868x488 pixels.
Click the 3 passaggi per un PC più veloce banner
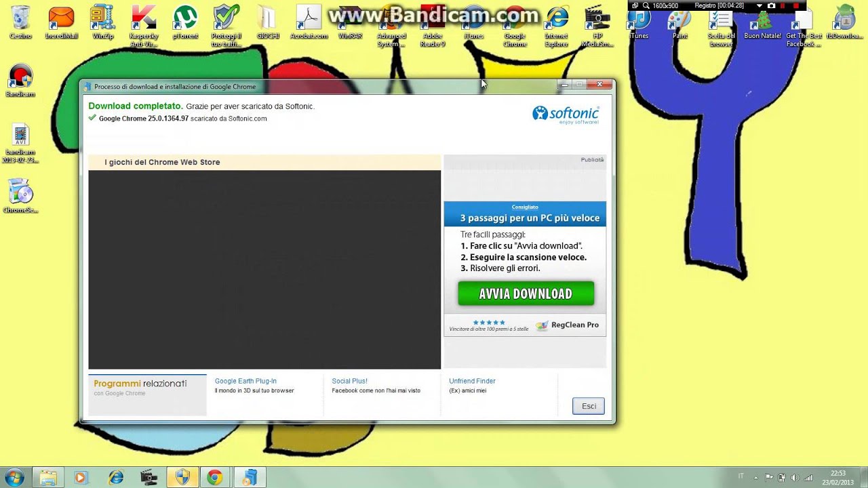525,215
